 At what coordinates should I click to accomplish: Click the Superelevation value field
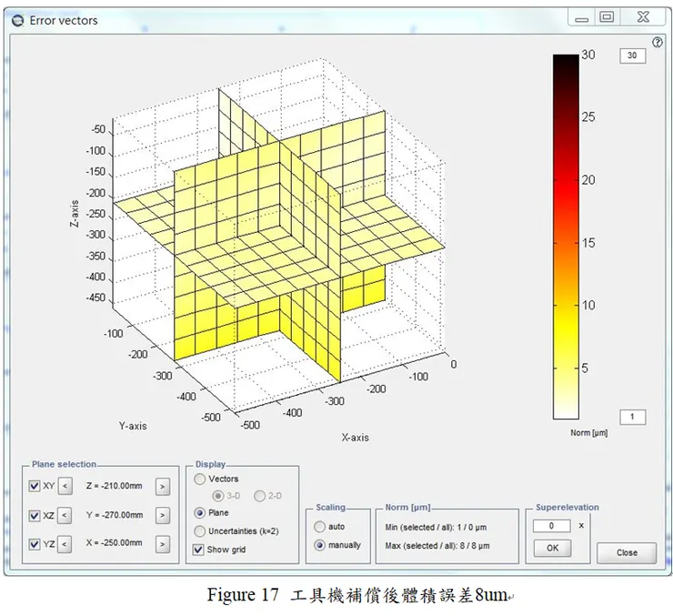tap(552, 526)
